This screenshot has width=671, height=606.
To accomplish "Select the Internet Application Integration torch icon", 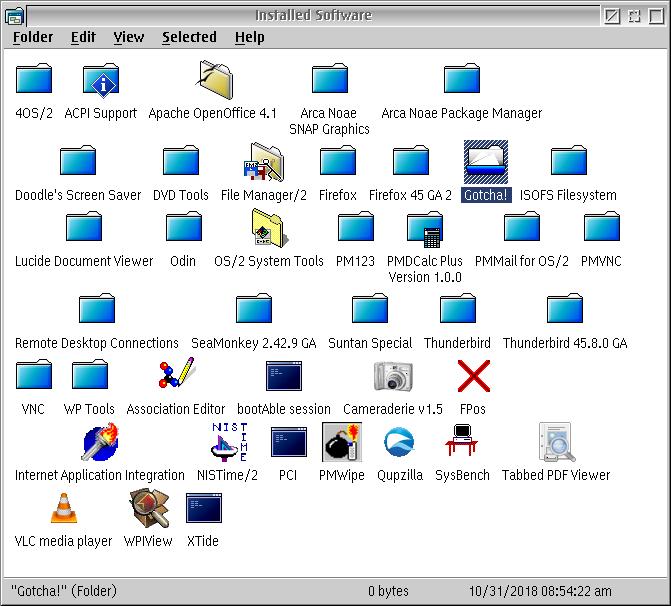I will coord(100,442).
